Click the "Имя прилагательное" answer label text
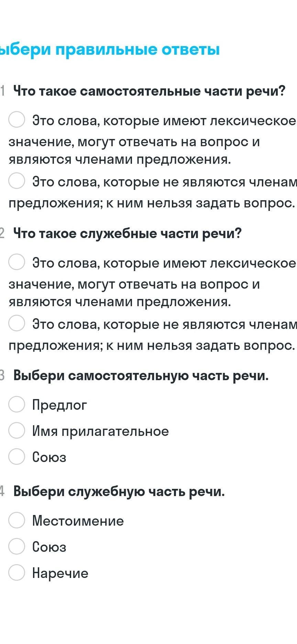Image resolution: width=297 pixels, height=644 pixels. pyautogui.click(x=100, y=431)
